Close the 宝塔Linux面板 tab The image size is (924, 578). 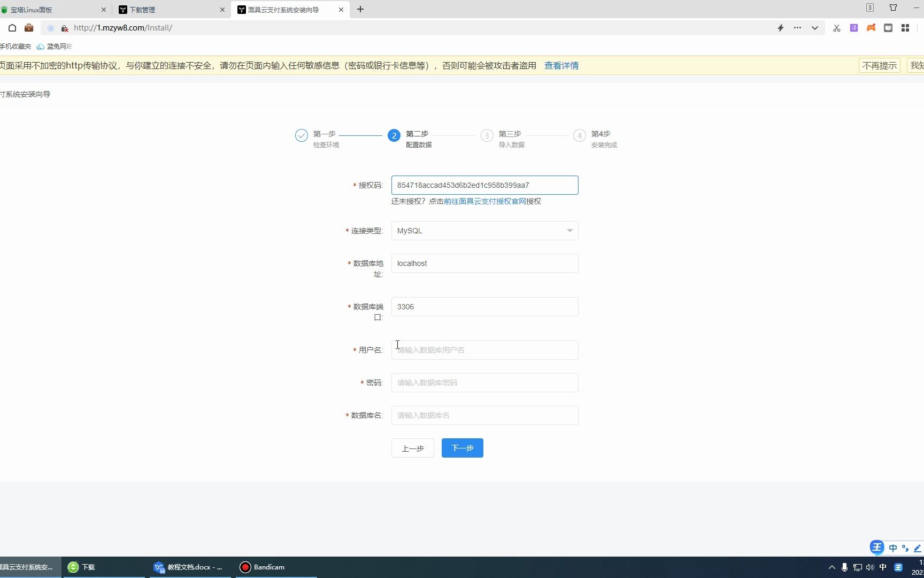[104, 10]
